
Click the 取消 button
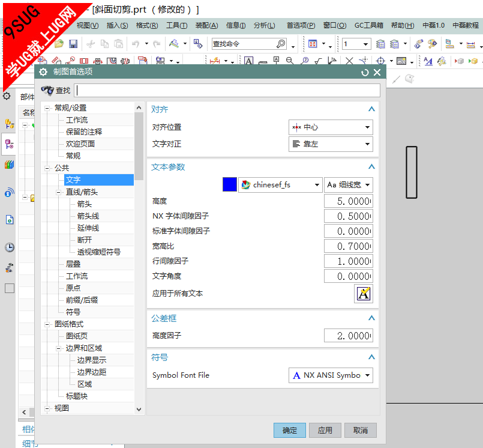coord(361,430)
